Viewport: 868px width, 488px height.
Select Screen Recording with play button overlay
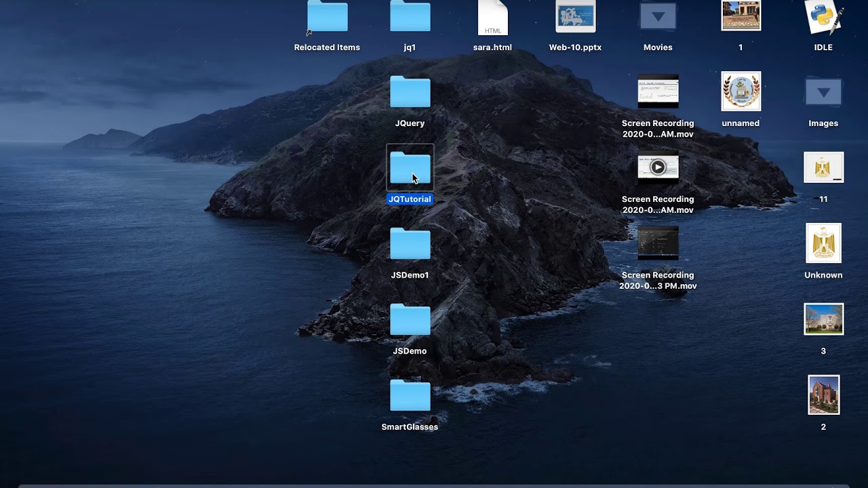(x=658, y=167)
